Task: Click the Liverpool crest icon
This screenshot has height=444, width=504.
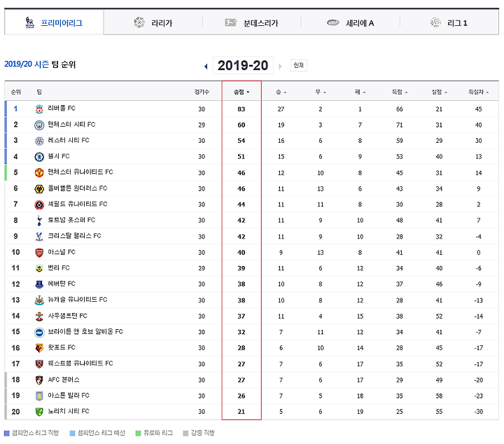Action: point(39,109)
